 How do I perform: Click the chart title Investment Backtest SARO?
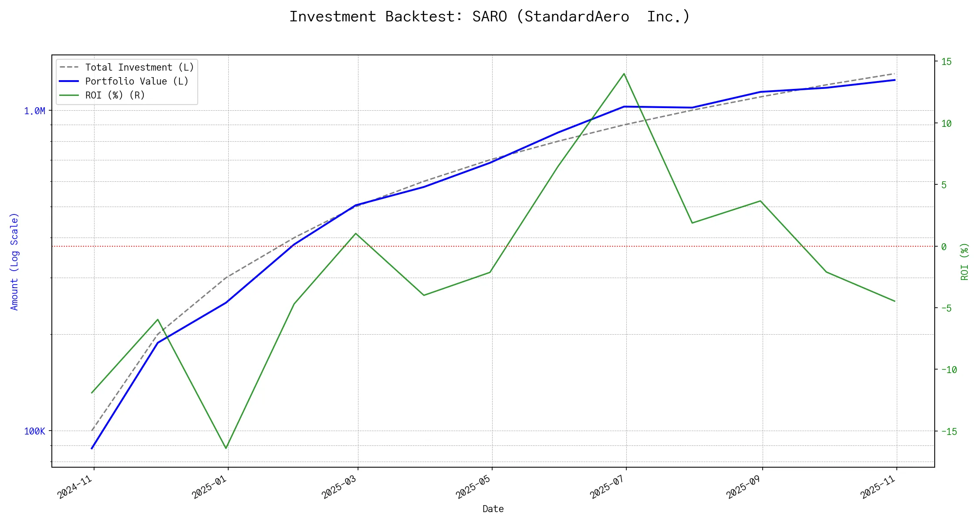point(490,17)
